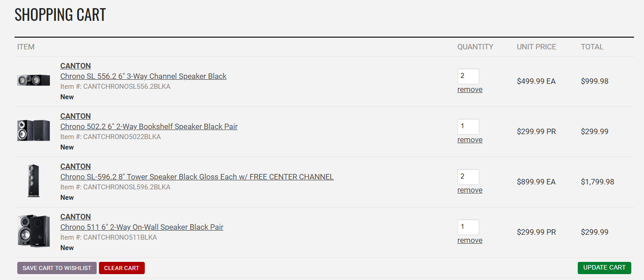Remove the Chrono SL 556.2 channel speaker
Screen dimensions: 644x280
coord(470,90)
